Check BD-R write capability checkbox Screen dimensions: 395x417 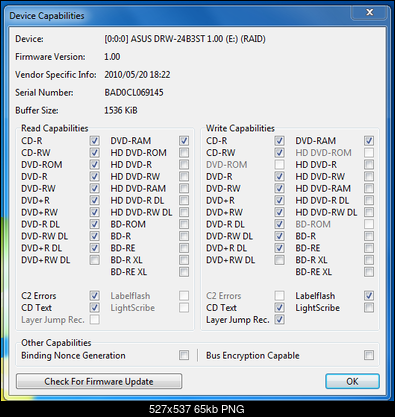[369, 236]
